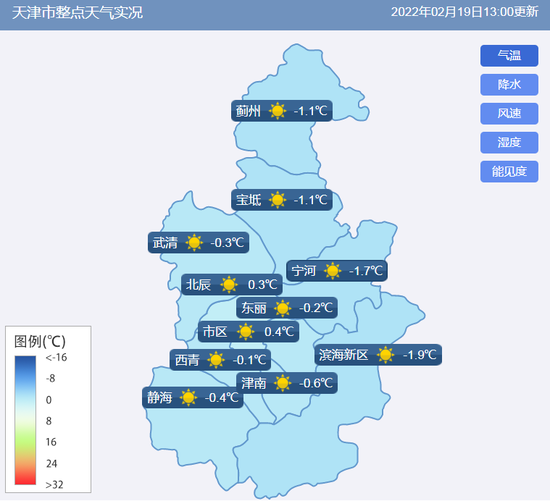
Task: Click the -1.9℃ value for 滨海新区
Action: tap(420, 355)
